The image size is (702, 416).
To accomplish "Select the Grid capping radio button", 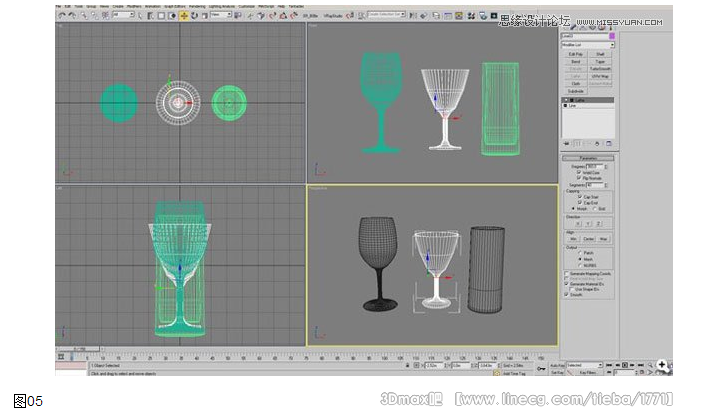I will [x=595, y=209].
